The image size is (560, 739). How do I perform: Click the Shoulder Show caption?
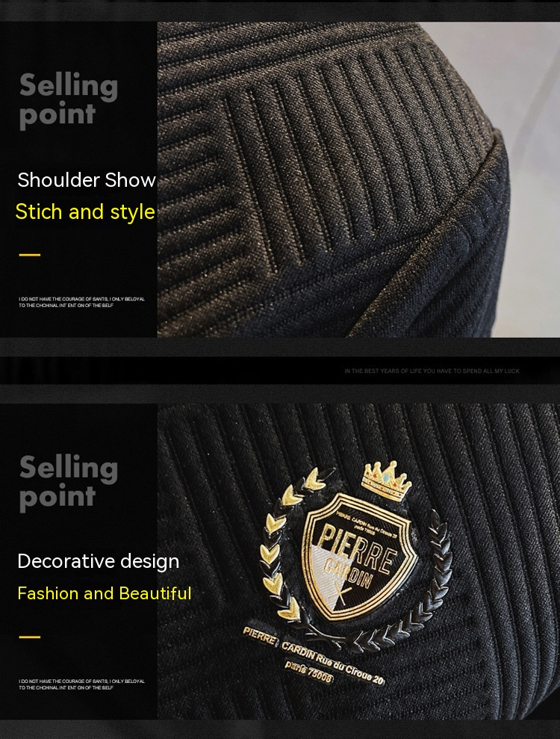pyautogui.click(x=87, y=180)
